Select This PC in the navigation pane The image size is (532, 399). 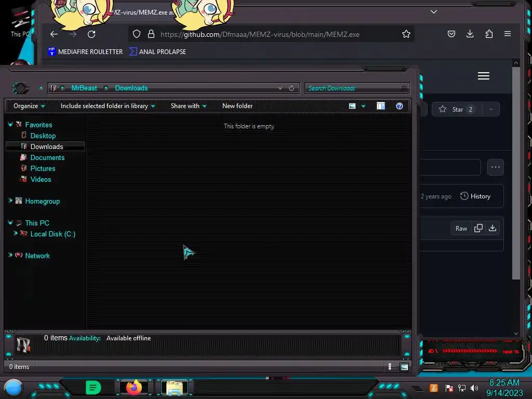click(x=37, y=223)
